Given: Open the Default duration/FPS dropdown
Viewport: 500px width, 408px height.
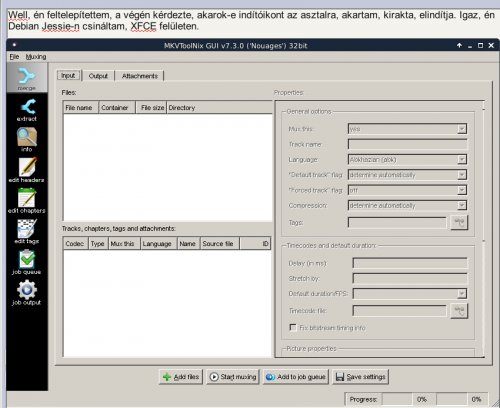Looking at the screenshot, I should coord(410,294).
